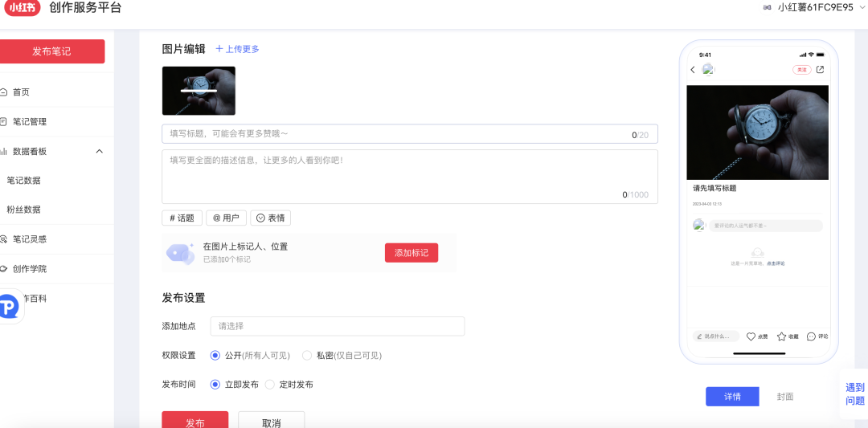Click the comment bubble icon in preview
This screenshot has width=868, height=428.
click(811, 336)
